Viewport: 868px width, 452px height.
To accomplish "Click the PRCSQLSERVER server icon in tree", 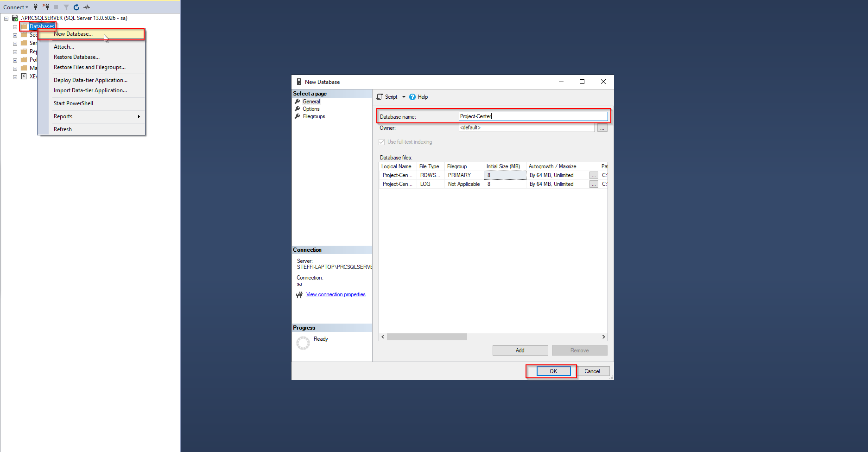I will coord(15,18).
